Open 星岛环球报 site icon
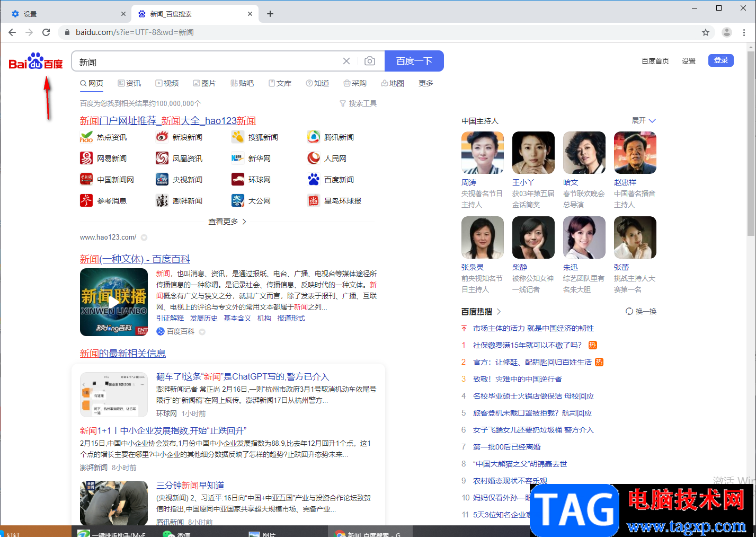This screenshot has width=756, height=537. pyautogui.click(x=314, y=200)
